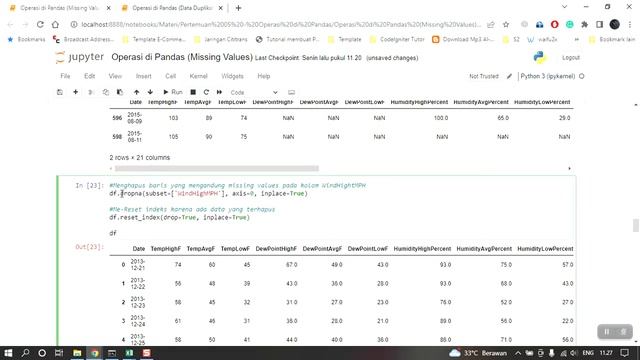This screenshot has width=640, height=360.
Task: Copy selected cells icon
Action: (106, 92)
